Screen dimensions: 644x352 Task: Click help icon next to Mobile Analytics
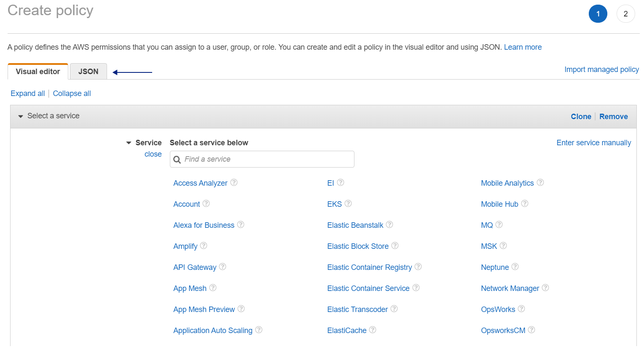540,182
